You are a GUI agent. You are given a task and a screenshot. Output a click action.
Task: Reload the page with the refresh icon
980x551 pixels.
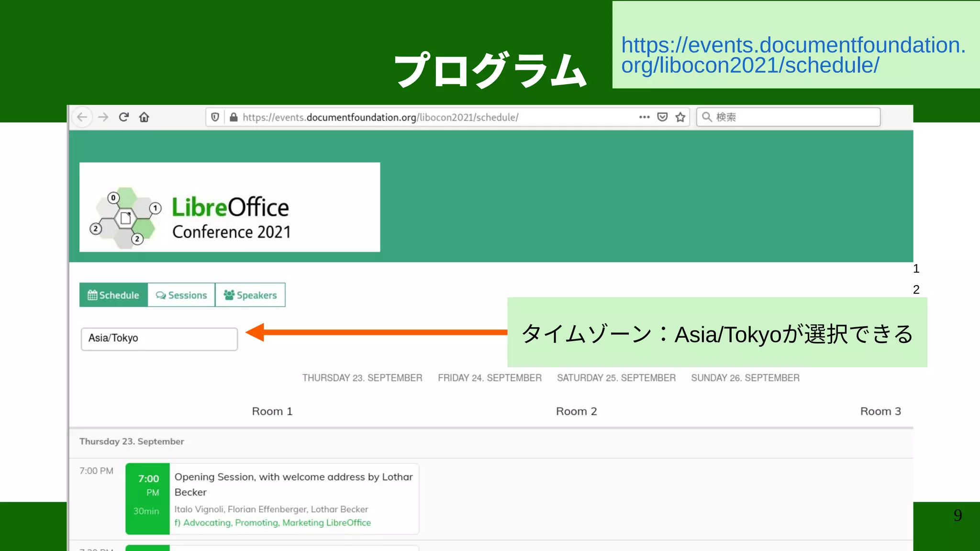pyautogui.click(x=124, y=117)
